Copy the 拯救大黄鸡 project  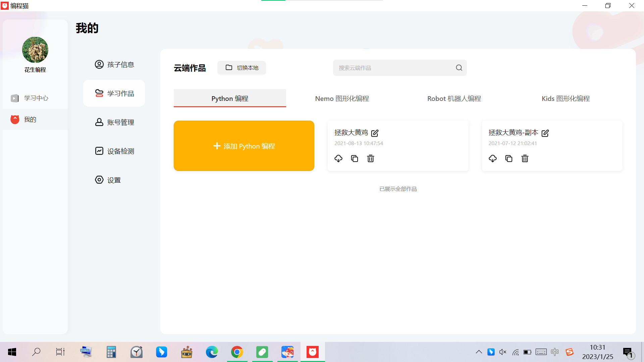(x=355, y=159)
